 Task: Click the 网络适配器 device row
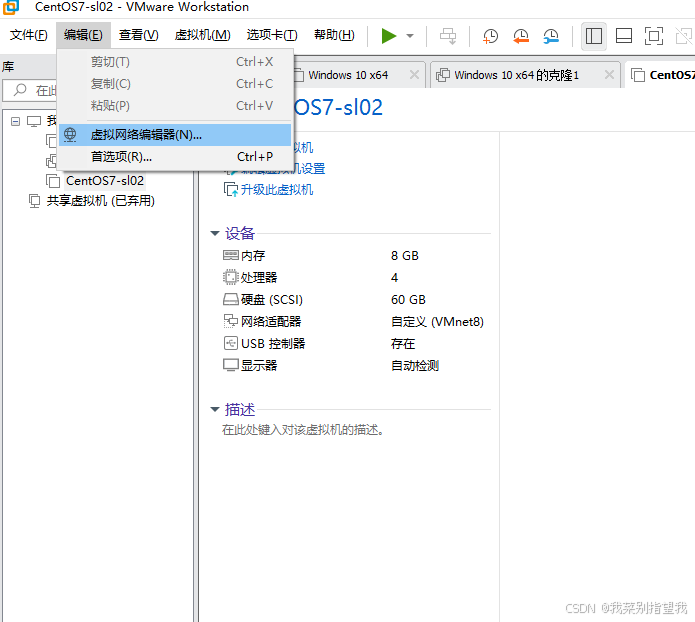tap(354, 321)
